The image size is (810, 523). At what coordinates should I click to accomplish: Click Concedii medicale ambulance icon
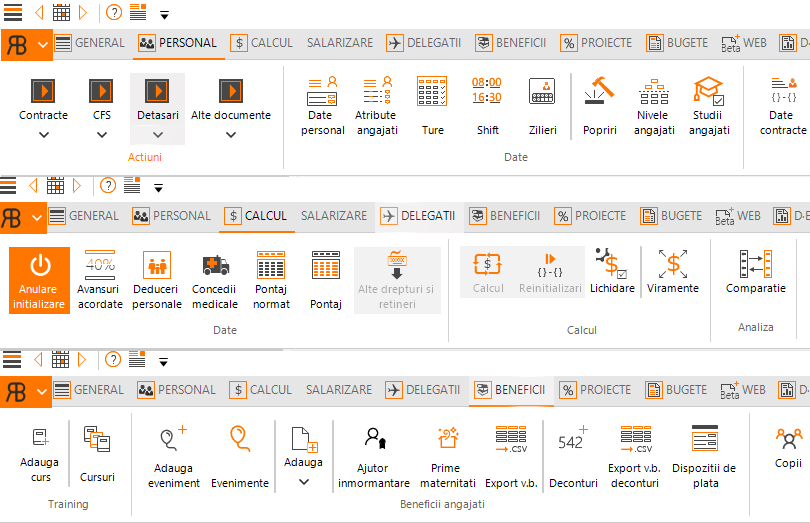tap(215, 266)
